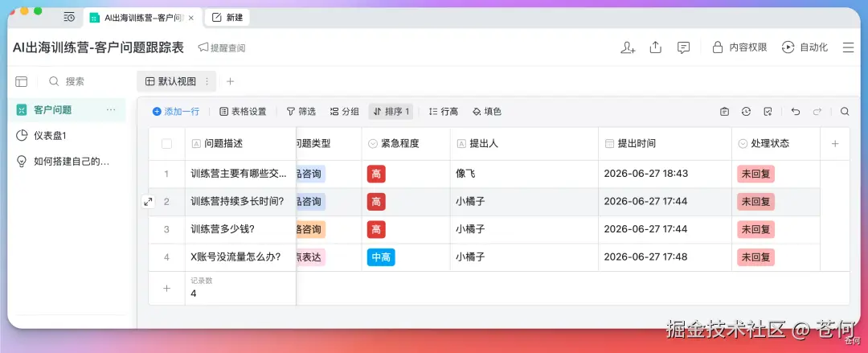Image resolution: width=868 pixels, height=353 pixels.
Task: Click 提醒查阅 reminder button
Action: tap(222, 47)
